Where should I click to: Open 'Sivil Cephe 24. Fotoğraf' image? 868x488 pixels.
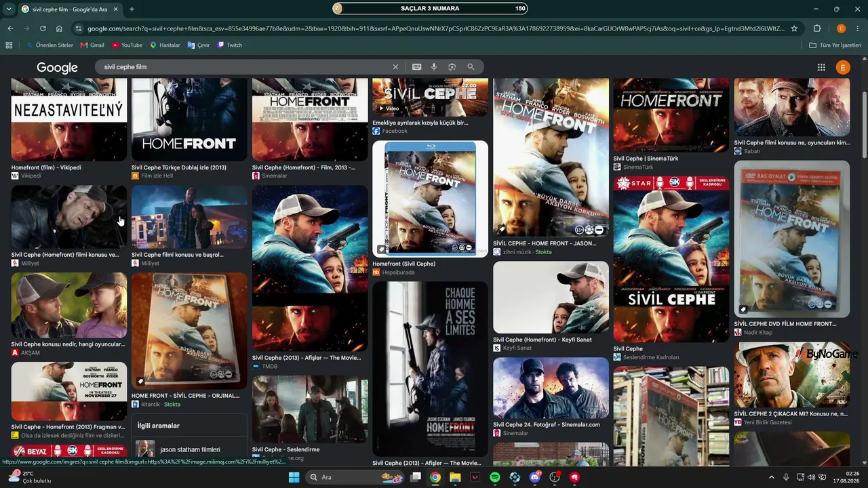click(551, 388)
